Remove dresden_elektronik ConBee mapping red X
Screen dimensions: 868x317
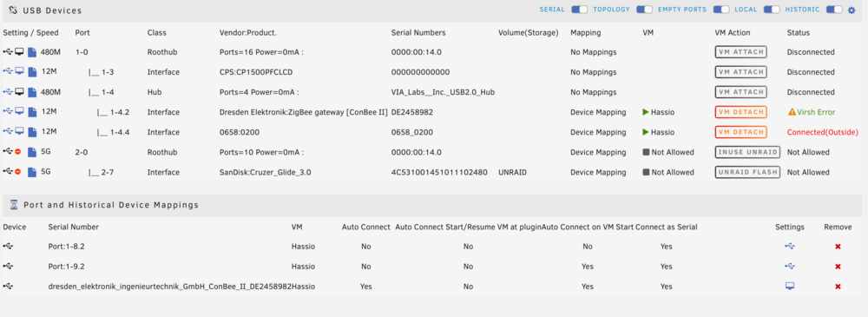point(838,287)
